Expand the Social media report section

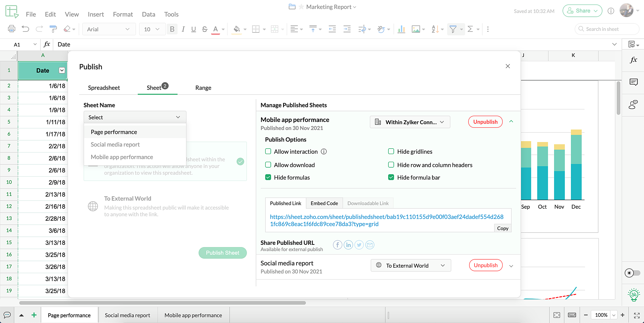click(x=511, y=266)
